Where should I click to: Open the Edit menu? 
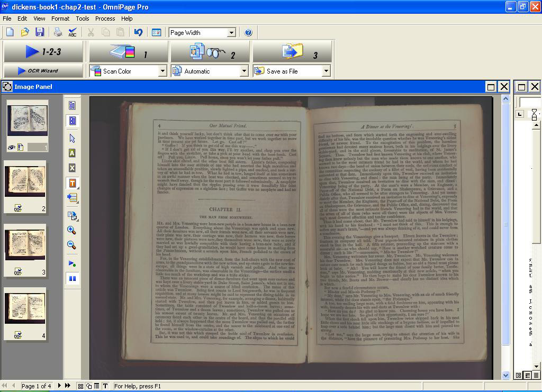point(22,19)
